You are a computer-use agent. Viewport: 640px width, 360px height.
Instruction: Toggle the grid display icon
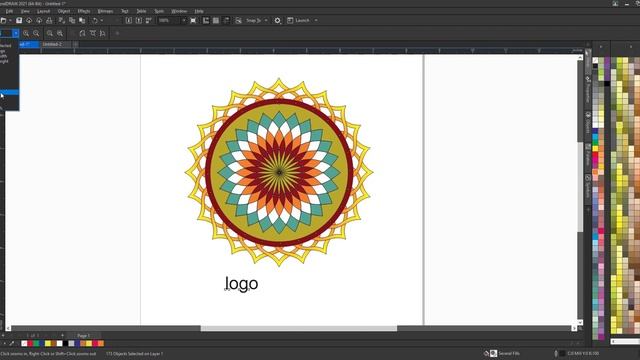tap(216, 20)
